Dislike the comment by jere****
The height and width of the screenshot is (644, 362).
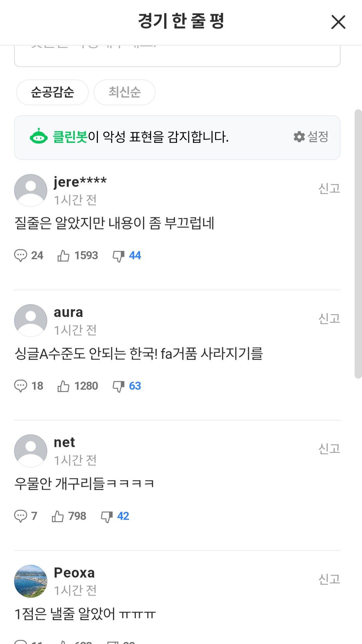pyautogui.click(x=118, y=256)
